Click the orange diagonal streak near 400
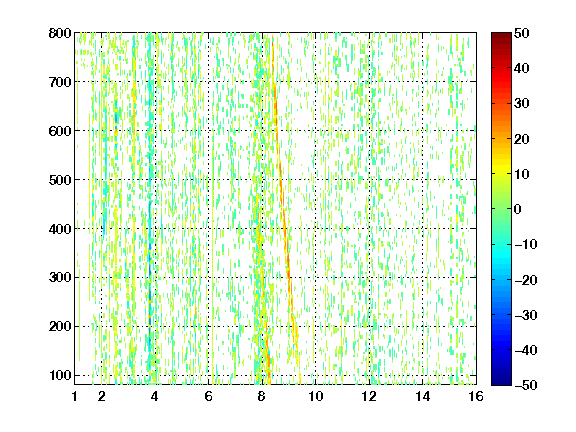The image size is (576, 432). 285,228
